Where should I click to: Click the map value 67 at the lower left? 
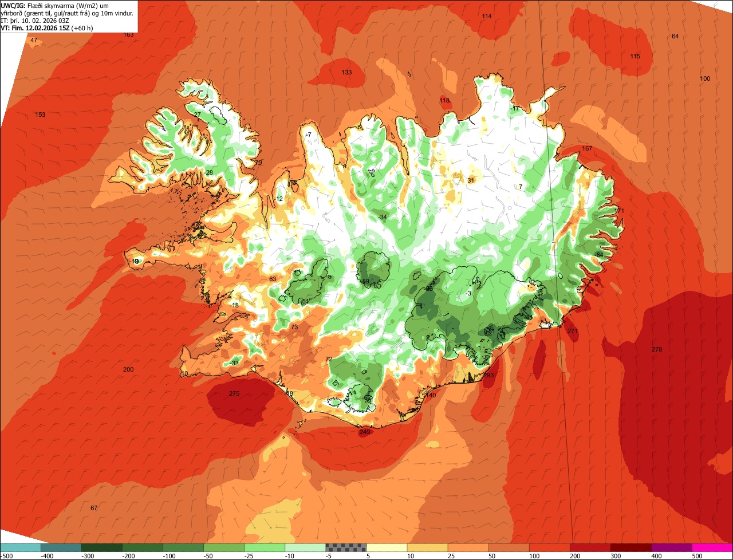[94, 508]
